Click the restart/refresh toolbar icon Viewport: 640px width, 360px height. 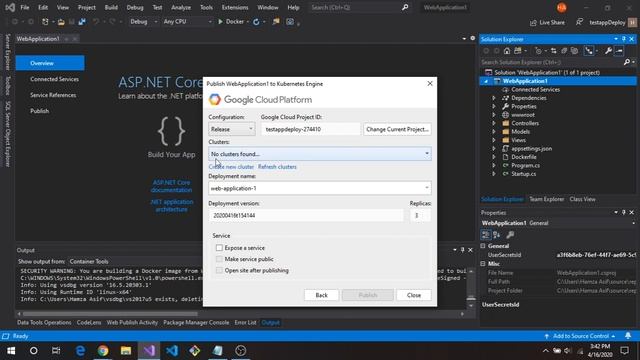(x=256, y=22)
